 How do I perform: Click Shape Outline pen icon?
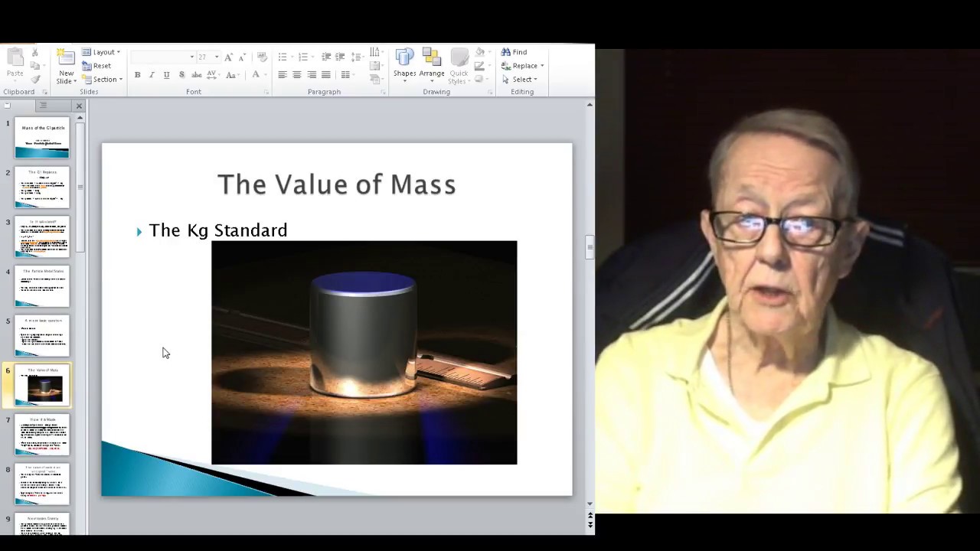[481, 66]
